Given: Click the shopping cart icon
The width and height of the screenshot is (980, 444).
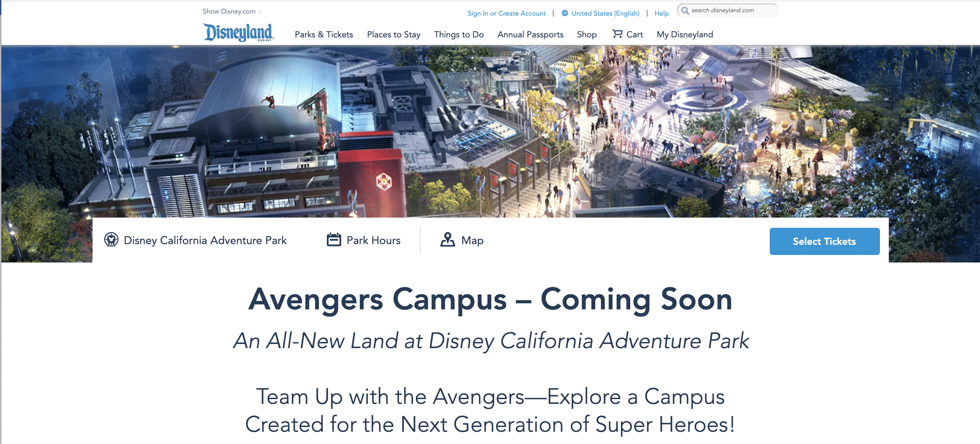Looking at the screenshot, I should pyautogui.click(x=617, y=34).
